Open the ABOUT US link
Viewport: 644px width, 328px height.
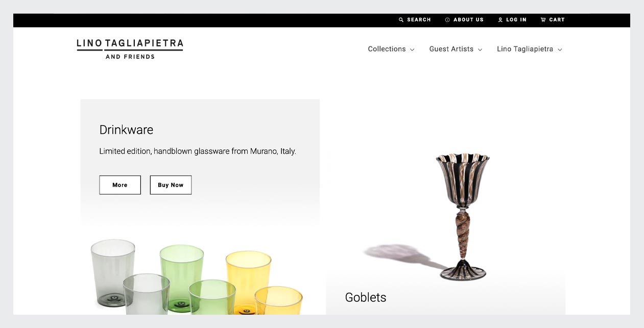(468, 20)
